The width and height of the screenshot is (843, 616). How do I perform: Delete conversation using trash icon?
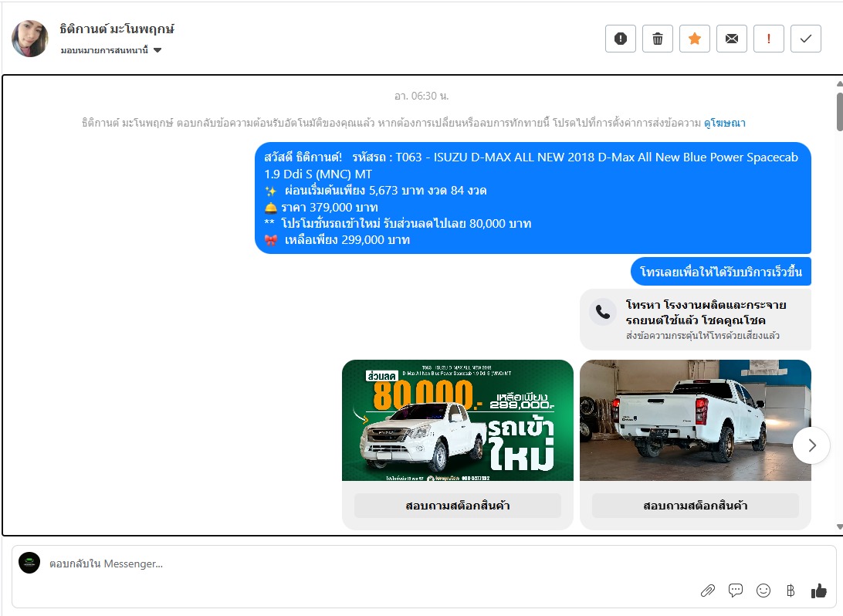coord(658,39)
